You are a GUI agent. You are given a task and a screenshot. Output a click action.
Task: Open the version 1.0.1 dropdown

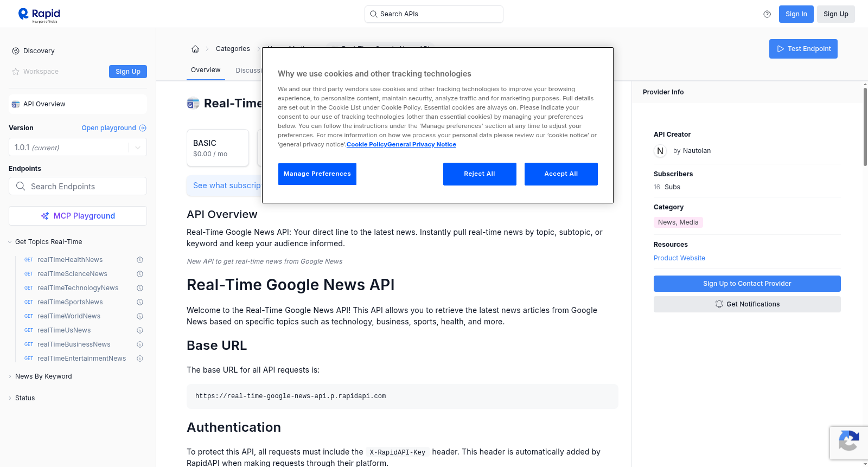pos(78,148)
